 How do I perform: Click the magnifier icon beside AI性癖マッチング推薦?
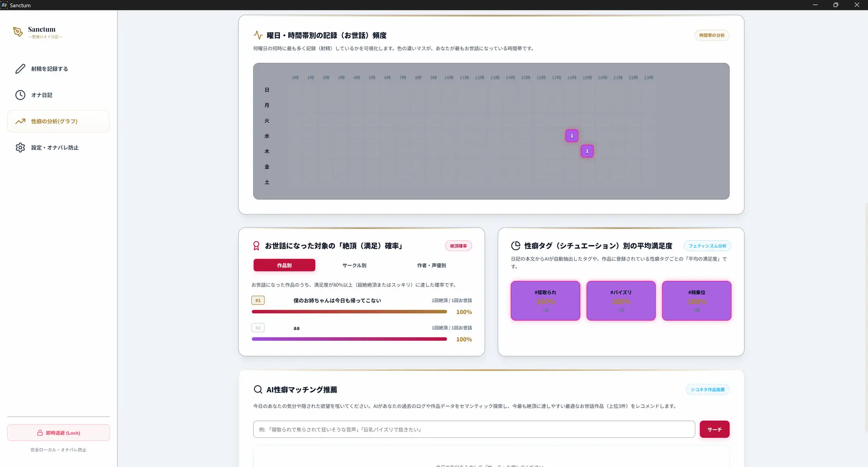pyautogui.click(x=258, y=390)
